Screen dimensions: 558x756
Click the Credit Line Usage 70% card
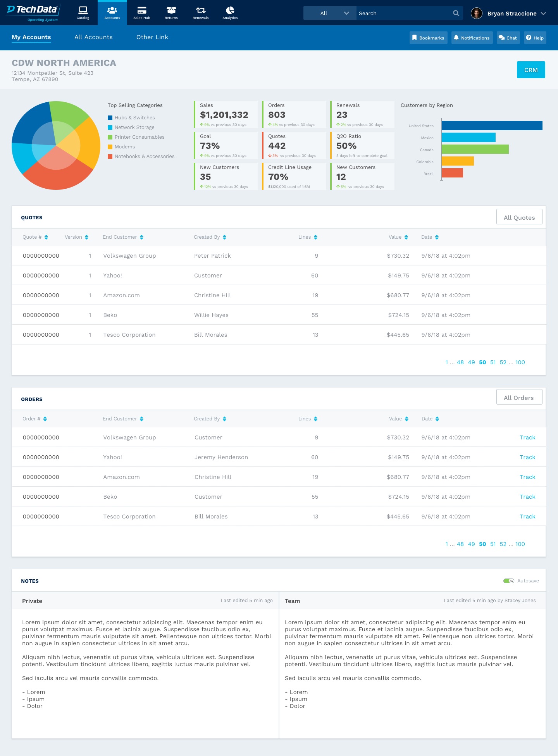[294, 176]
